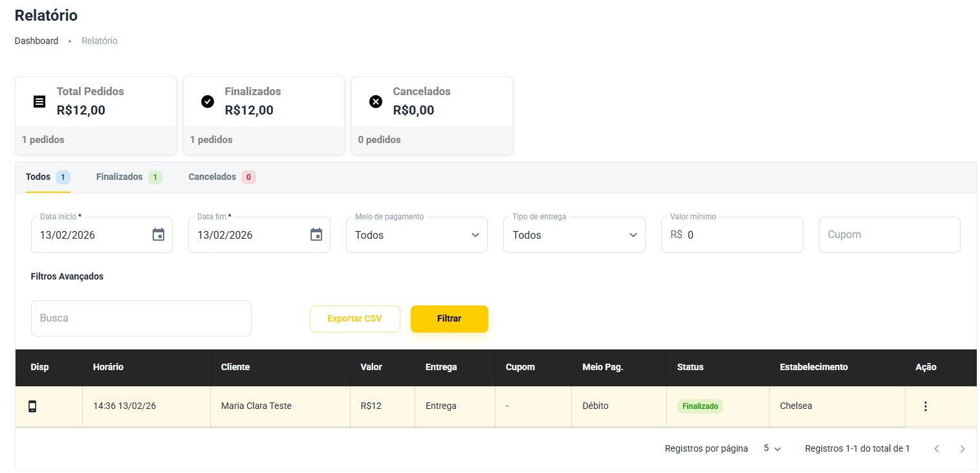The height and width of the screenshot is (473, 980).
Task: Go to previous page arrow in pagination
Action: click(x=936, y=448)
